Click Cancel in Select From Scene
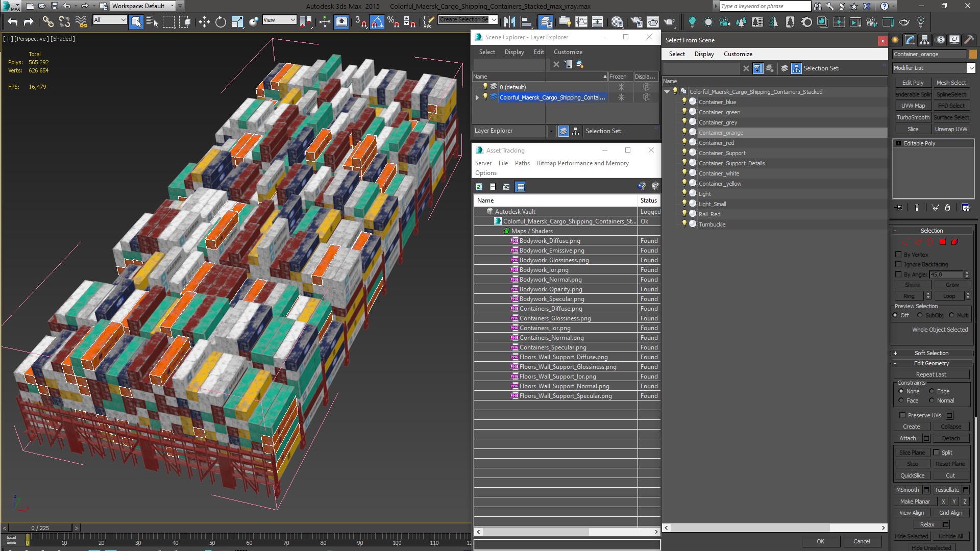This screenshot has height=551, width=980. coord(862,541)
